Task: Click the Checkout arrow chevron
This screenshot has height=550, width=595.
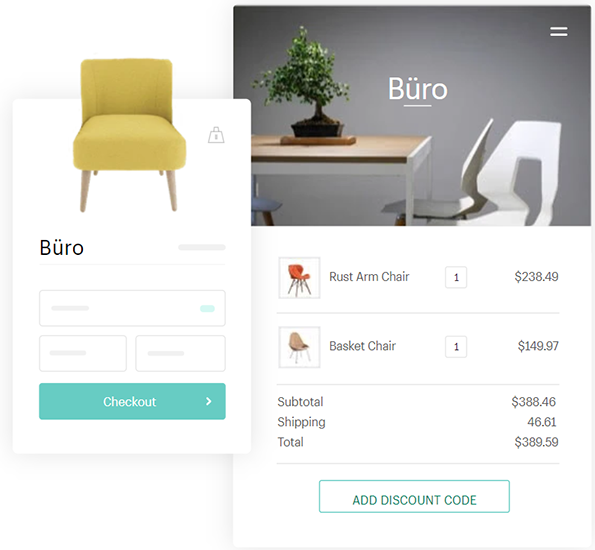Action: [208, 401]
